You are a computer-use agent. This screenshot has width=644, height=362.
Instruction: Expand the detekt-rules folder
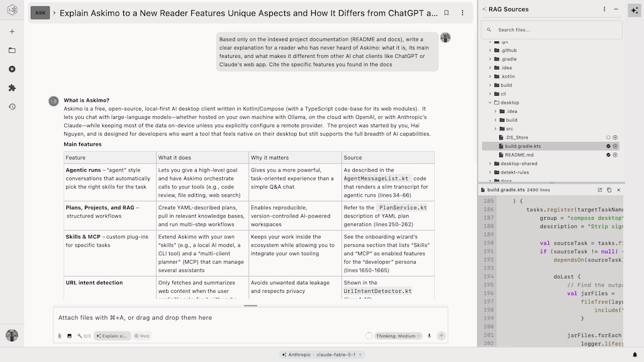coord(490,172)
